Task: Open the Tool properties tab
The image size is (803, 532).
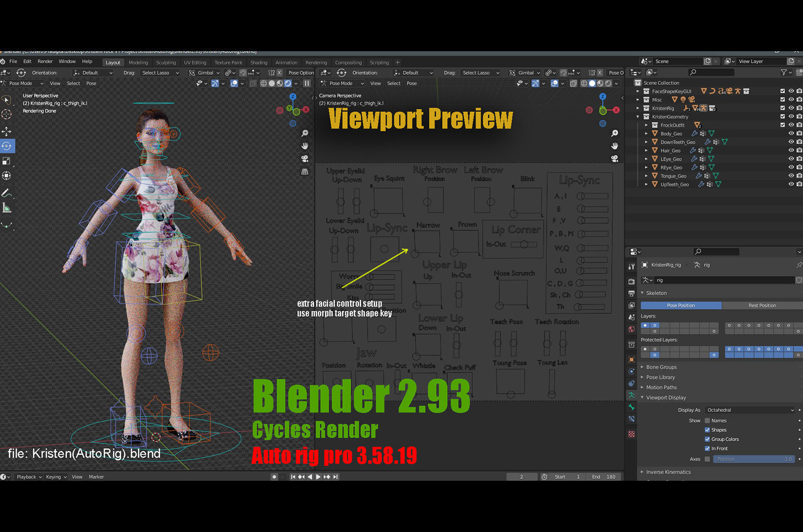Action: coord(631,267)
